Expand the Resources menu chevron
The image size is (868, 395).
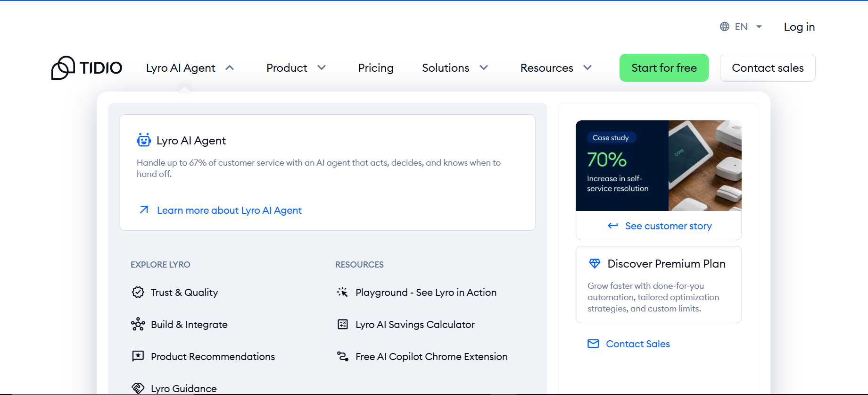pos(587,67)
